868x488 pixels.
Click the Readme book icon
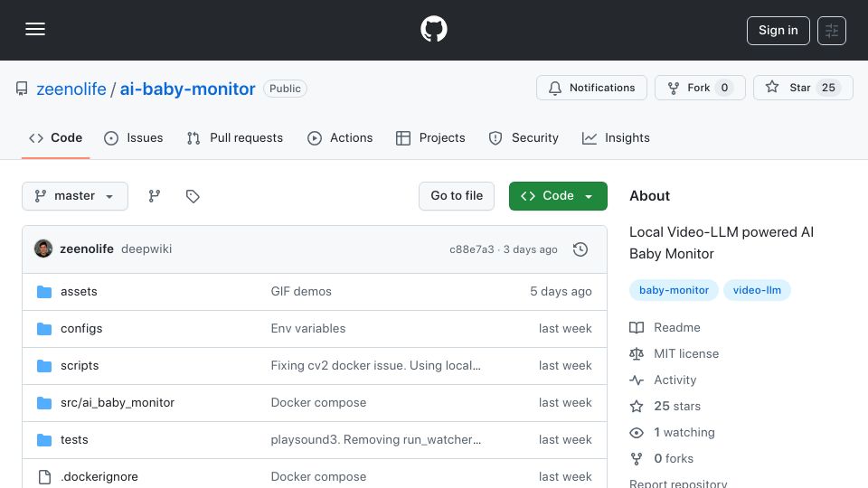click(637, 327)
